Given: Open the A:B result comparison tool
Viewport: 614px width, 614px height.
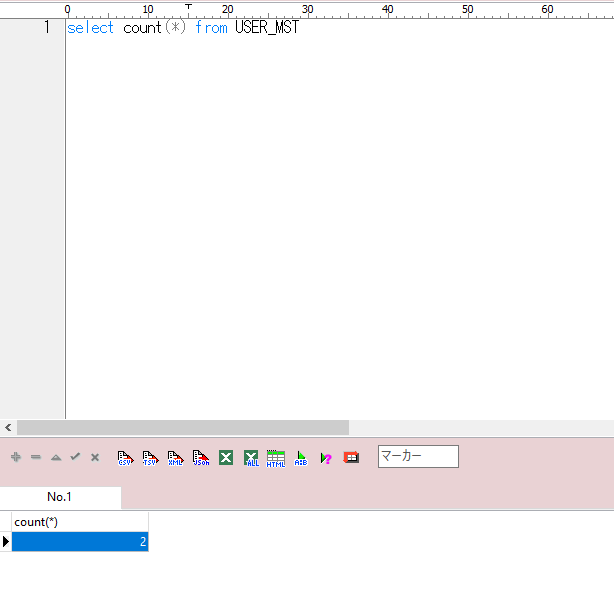Looking at the screenshot, I should [x=301, y=458].
